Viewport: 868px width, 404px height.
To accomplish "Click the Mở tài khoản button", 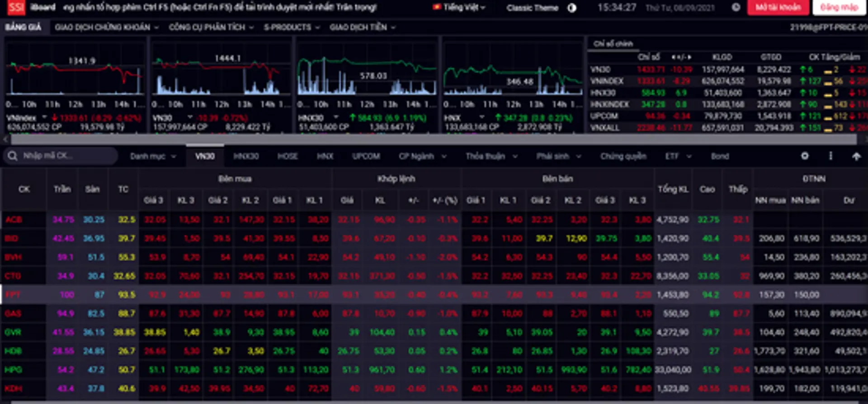I will coord(777,7).
